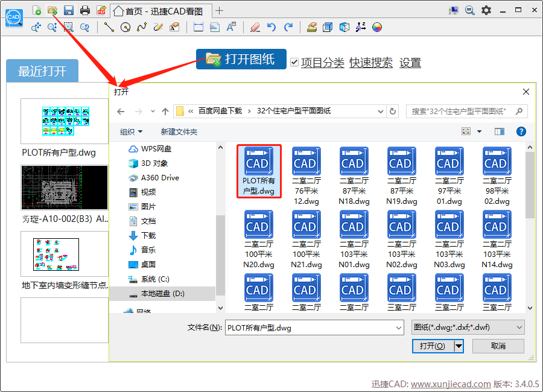
Task: Change the background color with color wheel
Action: (376, 27)
